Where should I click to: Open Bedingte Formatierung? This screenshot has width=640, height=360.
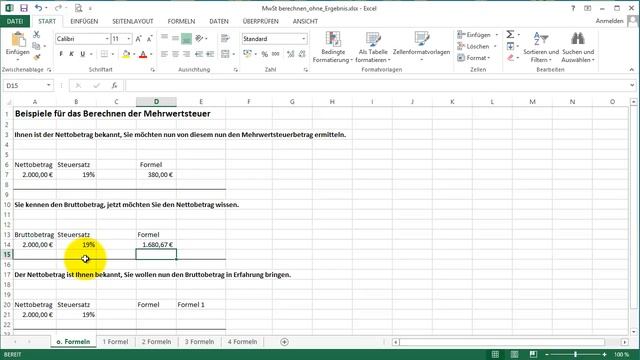click(333, 47)
